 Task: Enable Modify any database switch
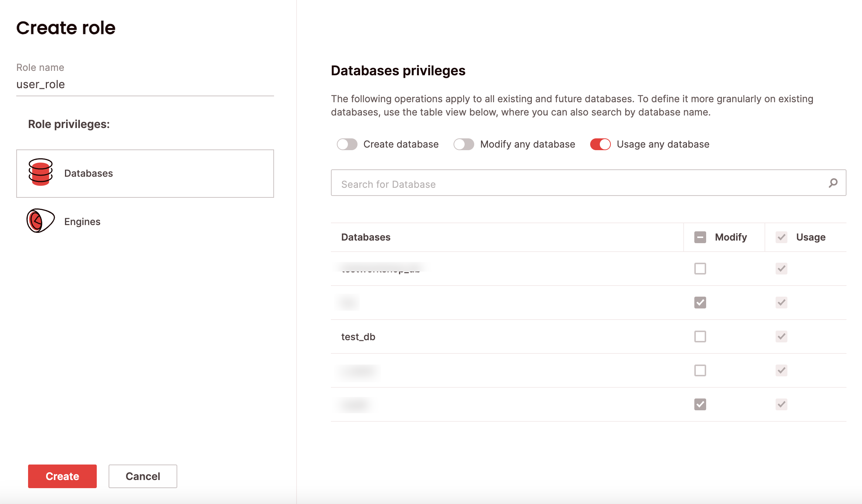(464, 144)
